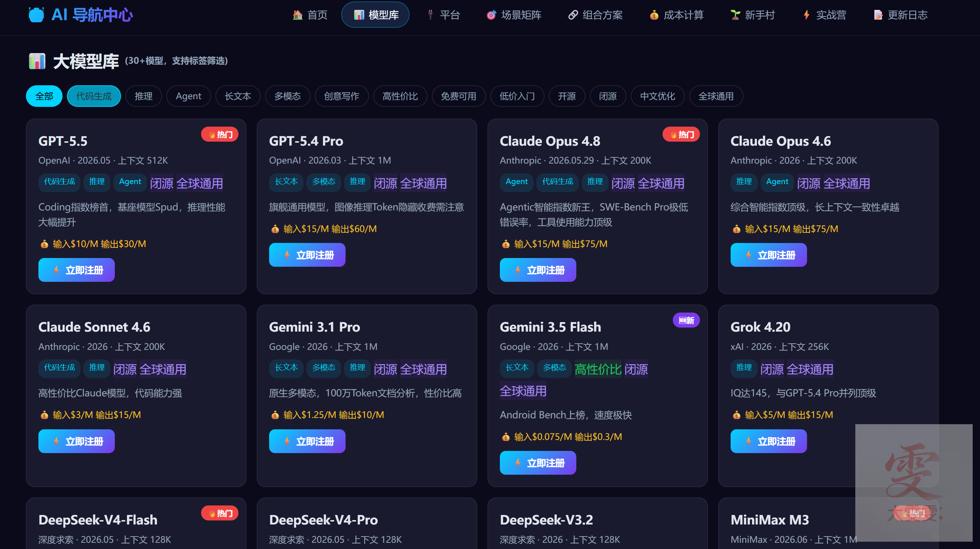Click the DeepSeek-V3.2 card title
The width and height of the screenshot is (980, 549).
click(x=546, y=520)
